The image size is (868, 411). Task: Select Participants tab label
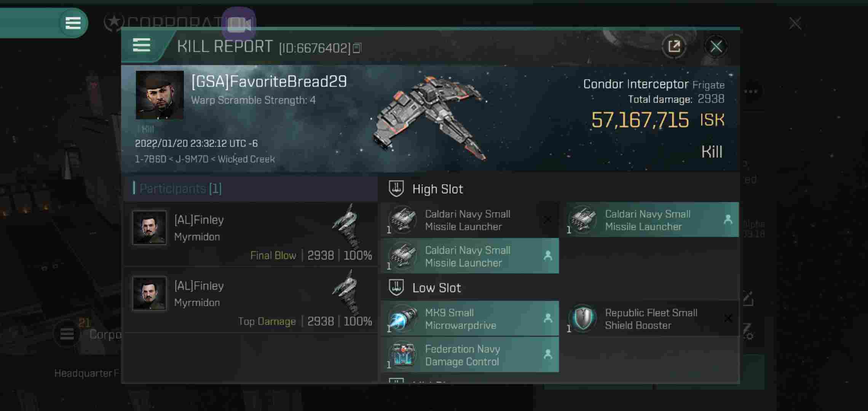[180, 188]
